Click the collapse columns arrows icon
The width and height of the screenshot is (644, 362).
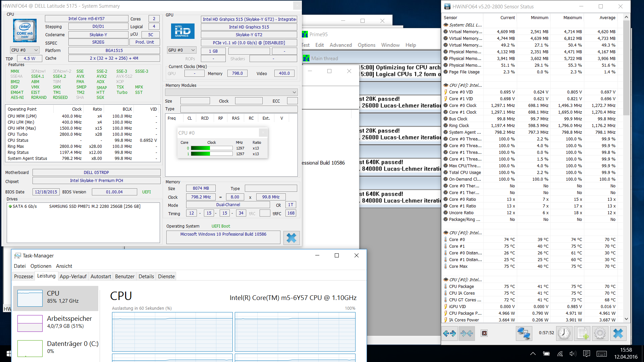click(x=467, y=333)
